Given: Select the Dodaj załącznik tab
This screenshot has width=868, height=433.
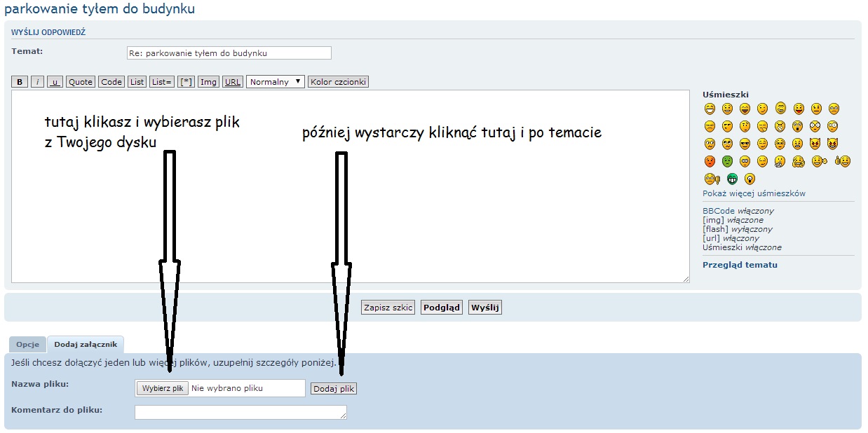Looking at the screenshot, I should 86,345.
